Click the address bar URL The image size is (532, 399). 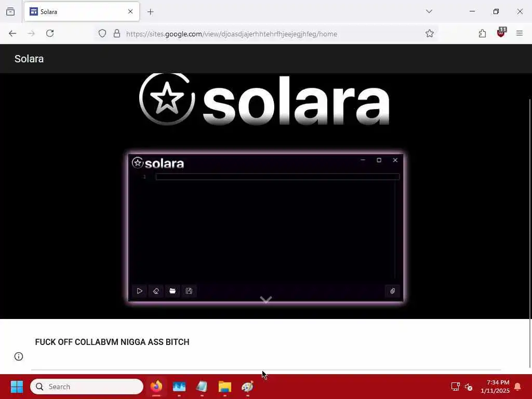point(232,34)
